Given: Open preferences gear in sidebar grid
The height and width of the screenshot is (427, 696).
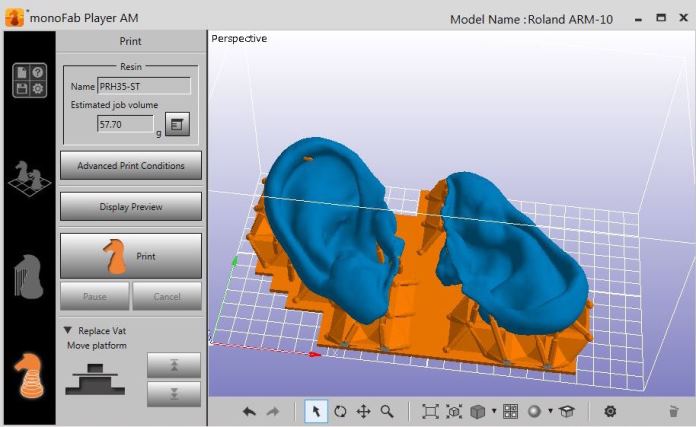Looking at the screenshot, I should tap(38, 88).
